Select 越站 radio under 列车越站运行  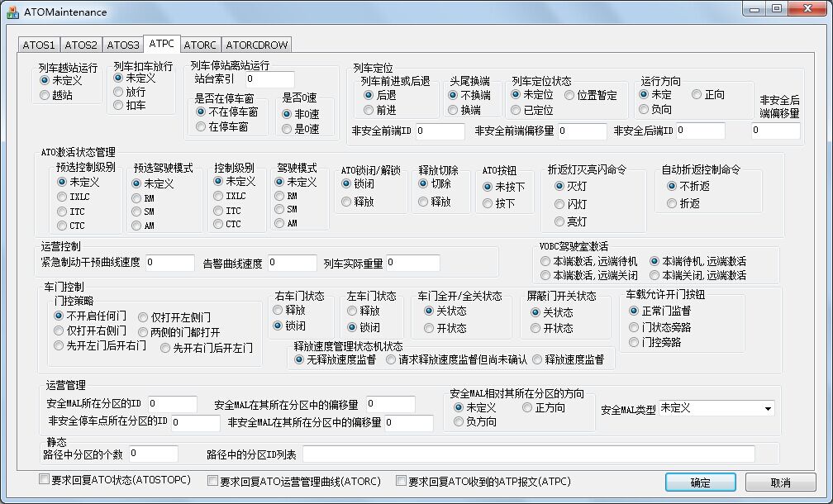[45, 95]
